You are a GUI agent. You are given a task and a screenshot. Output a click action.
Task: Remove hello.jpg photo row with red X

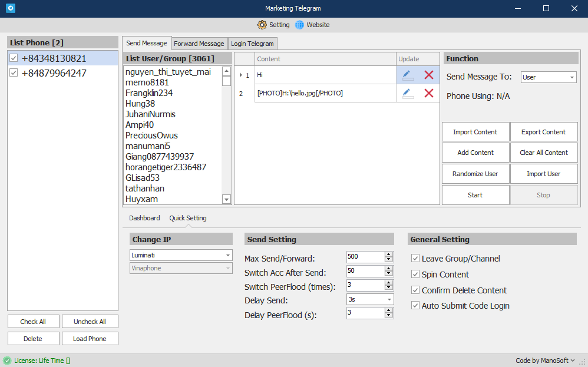[429, 93]
